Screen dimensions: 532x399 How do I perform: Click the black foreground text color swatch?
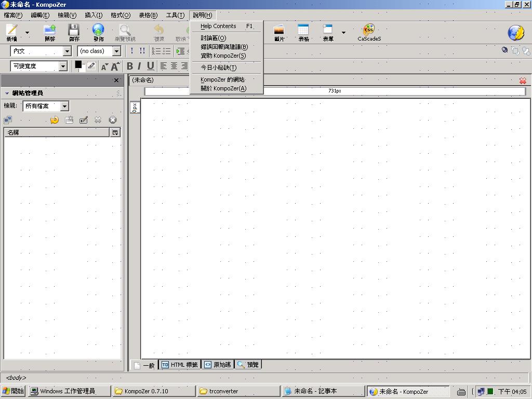pyautogui.click(x=78, y=64)
